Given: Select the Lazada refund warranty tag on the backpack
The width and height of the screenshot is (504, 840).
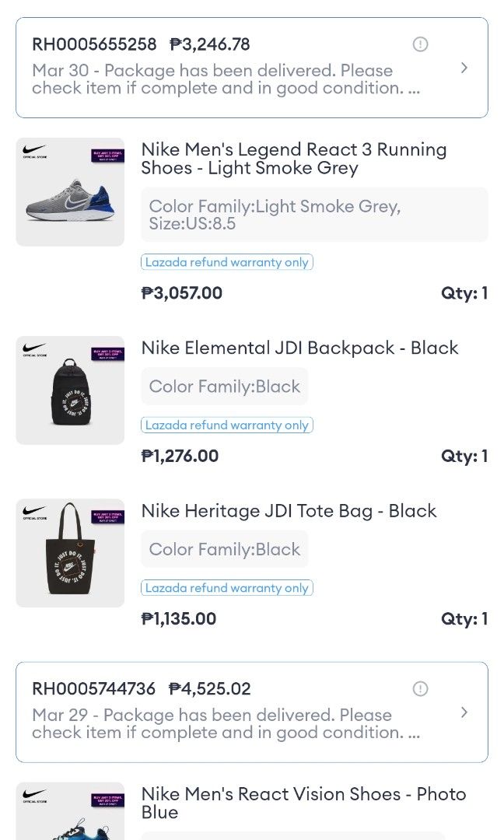Looking at the screenshot, I should (227, 425).
